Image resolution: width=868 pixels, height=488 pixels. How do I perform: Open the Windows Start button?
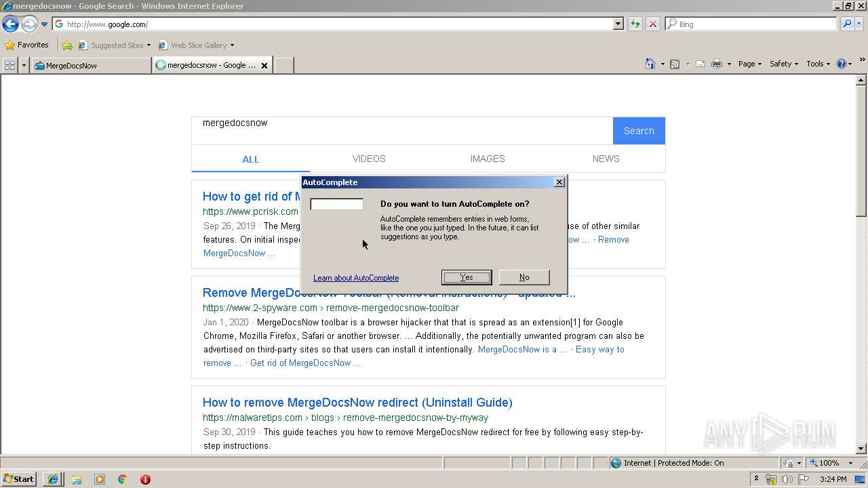(18, 479)
